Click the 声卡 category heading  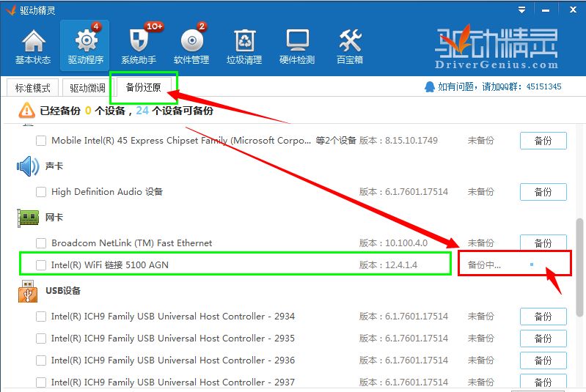pyautogui.click(x=54, y=166)
